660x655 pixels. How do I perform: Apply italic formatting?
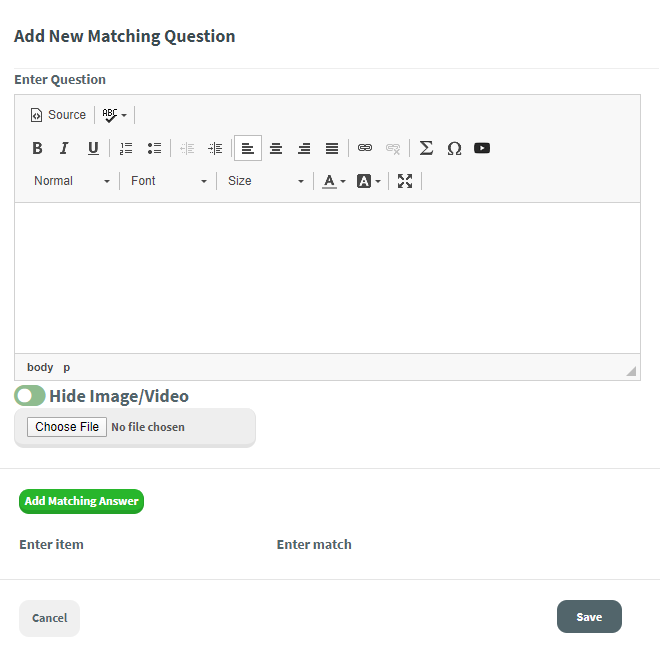[64, 148]
